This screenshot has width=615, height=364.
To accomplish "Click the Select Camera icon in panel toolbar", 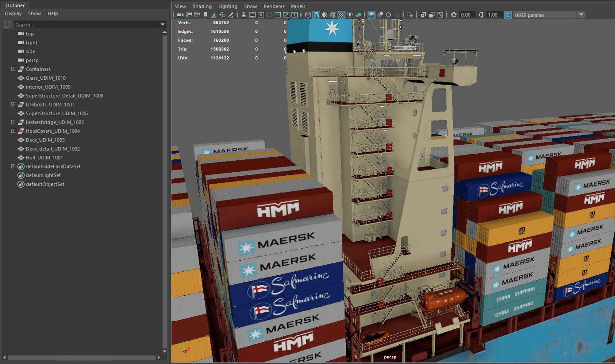I will [x=180, y=15].
